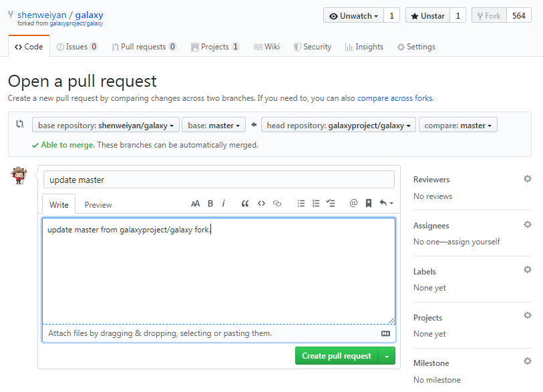Viewport: 543px width, 392px height.
Task: Open the Issues tab
Action: tap(77, 46)
